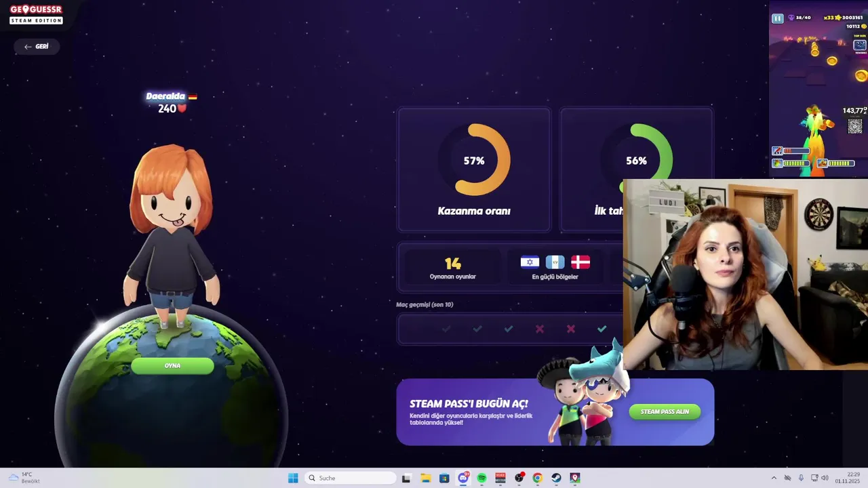Open Microsoft Store from the taskbar

click(x=444, y=478)
